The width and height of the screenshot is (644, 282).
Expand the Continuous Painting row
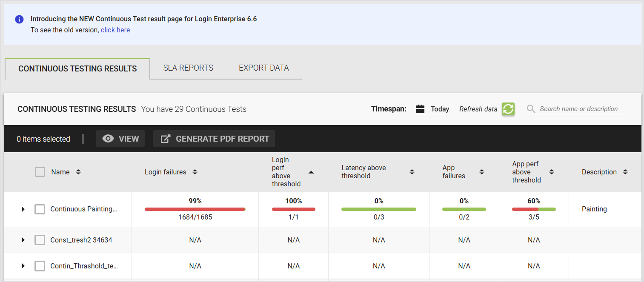(23, 209)
